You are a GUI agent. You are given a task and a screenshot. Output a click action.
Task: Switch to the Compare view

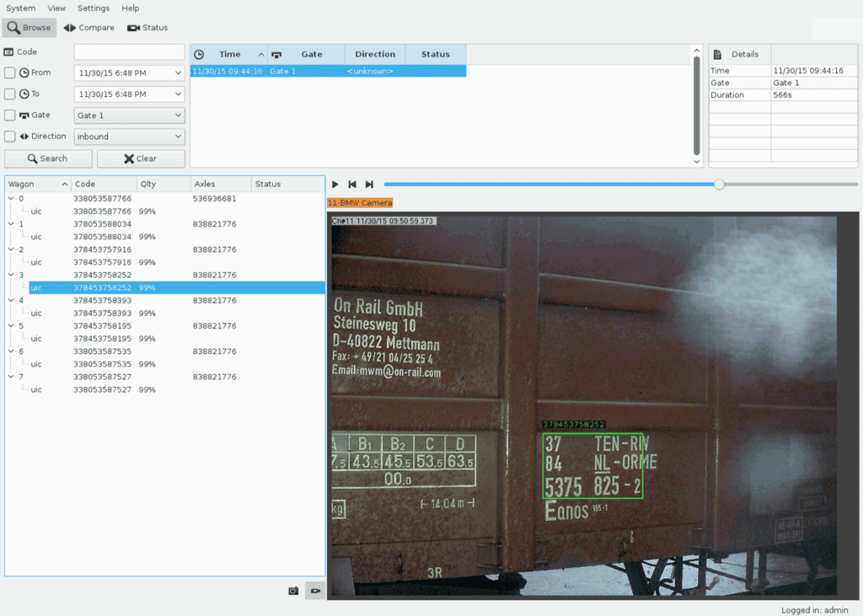click(x=88, y=28)
